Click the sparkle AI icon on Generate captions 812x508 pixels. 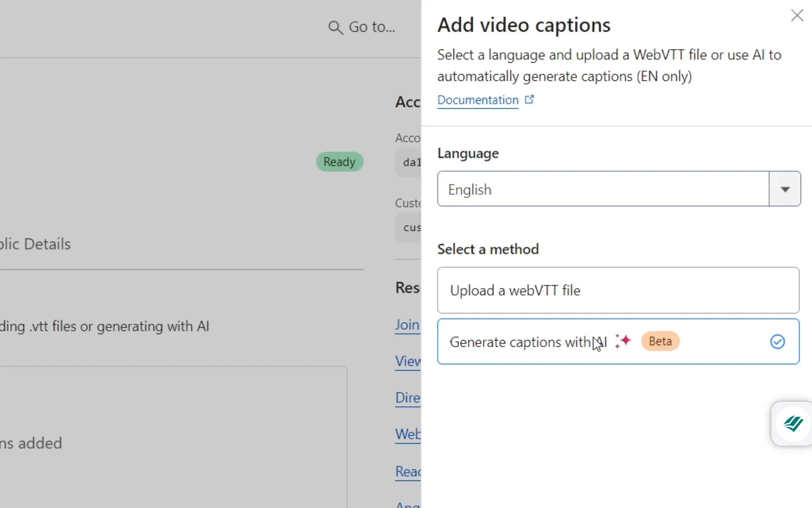(x=623, y=341)
